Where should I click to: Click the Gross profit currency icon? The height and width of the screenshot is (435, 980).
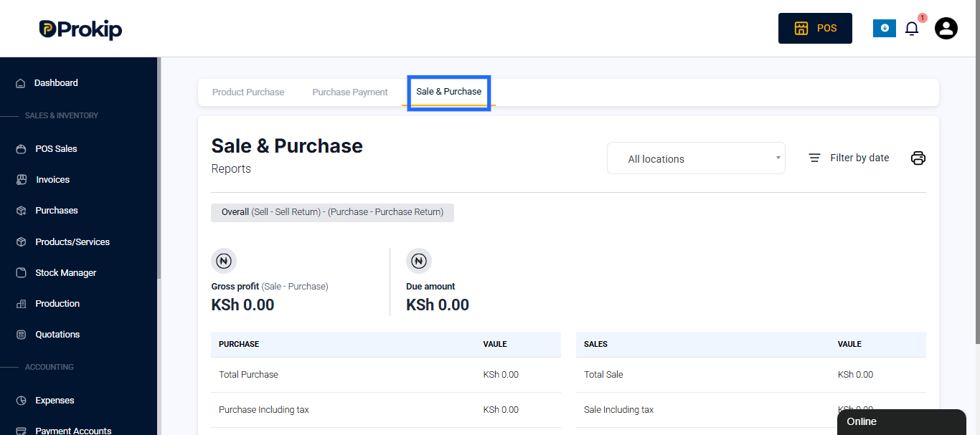point(224,261)
